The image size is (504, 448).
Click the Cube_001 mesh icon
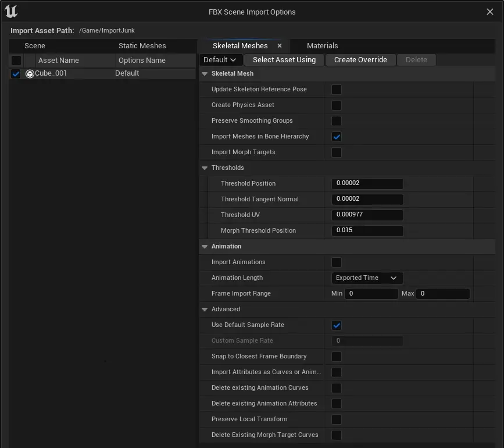(30, 74)
